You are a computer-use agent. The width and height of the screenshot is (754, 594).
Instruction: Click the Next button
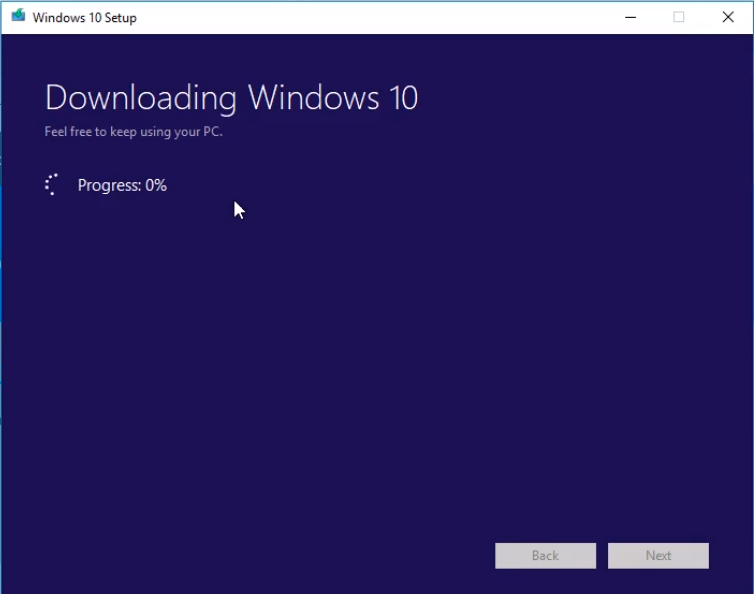[658, 556]
